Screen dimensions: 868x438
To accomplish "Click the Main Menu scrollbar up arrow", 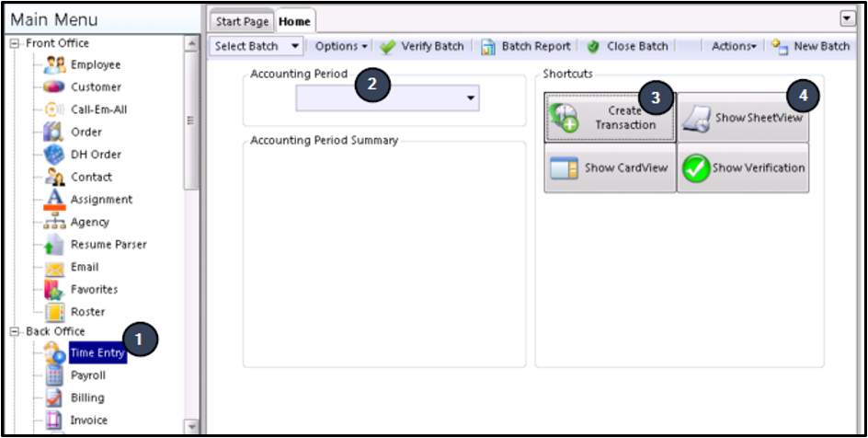I will pos(191,43).
